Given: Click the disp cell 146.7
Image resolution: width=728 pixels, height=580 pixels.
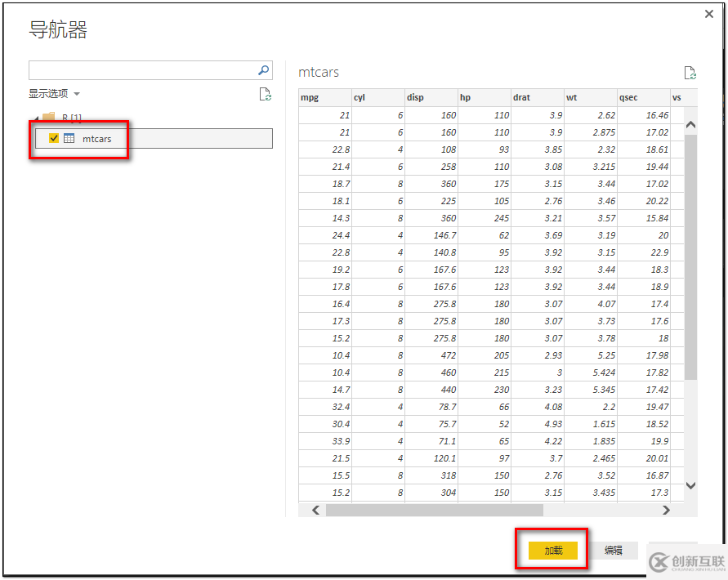Looking at the screenshot, I should point(431,235).
